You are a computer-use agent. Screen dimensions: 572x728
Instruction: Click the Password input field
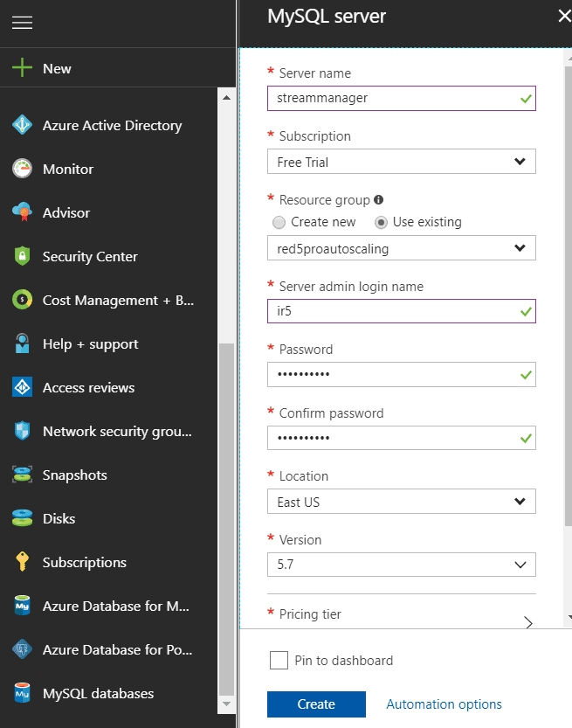(402, 374)
